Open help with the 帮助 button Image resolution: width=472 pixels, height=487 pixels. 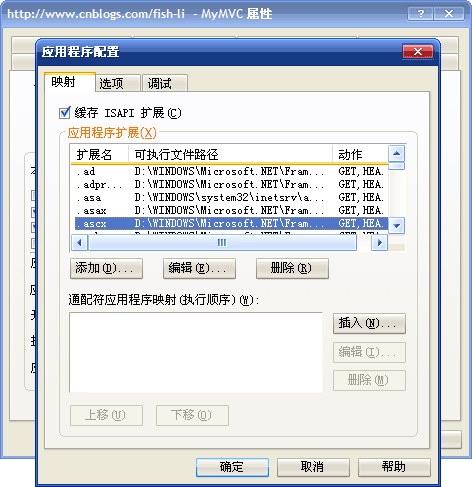(394, 467)
